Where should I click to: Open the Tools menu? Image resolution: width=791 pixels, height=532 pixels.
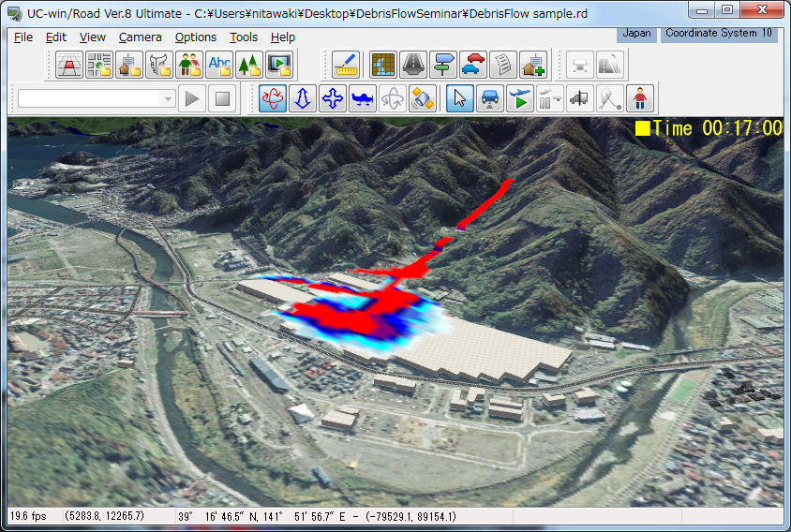[244, 37]
